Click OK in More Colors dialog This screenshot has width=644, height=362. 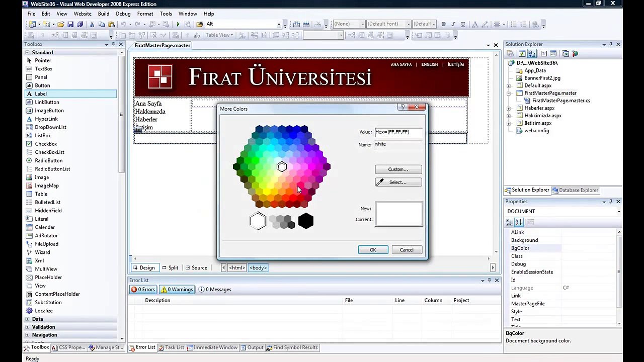[373, 250]
